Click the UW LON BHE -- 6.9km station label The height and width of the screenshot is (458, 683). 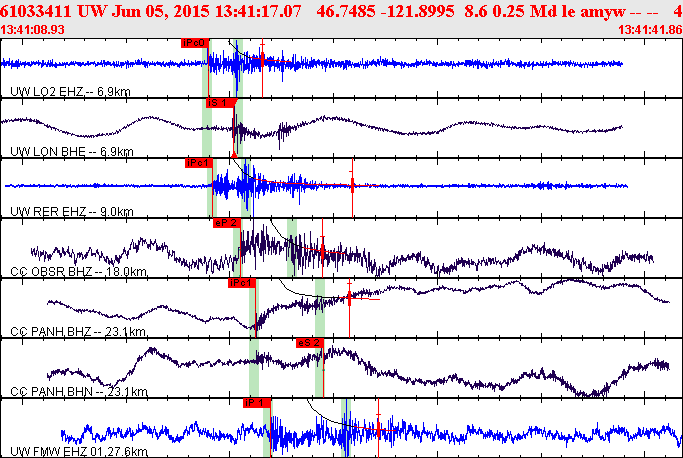tap(72, 152)
